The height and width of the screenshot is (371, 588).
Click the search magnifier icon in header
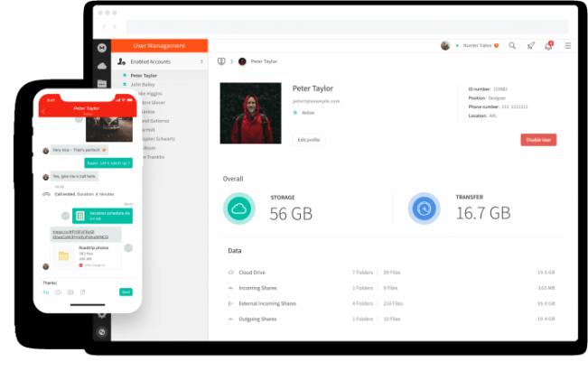point(512,45)
